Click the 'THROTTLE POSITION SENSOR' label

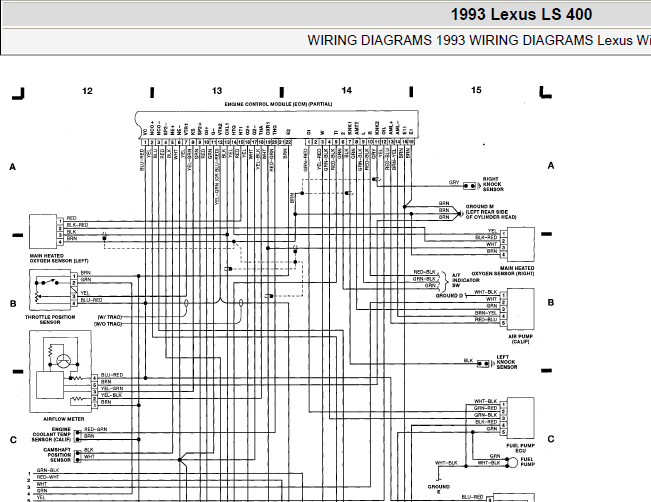coord(50,319)
